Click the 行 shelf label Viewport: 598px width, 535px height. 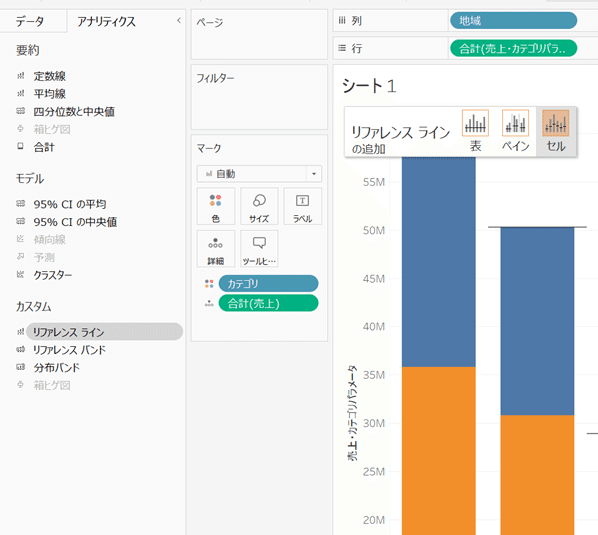coord(356,48)
